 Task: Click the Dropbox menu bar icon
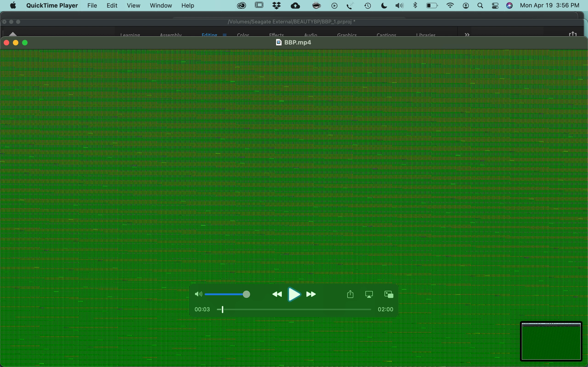point(277,5)
